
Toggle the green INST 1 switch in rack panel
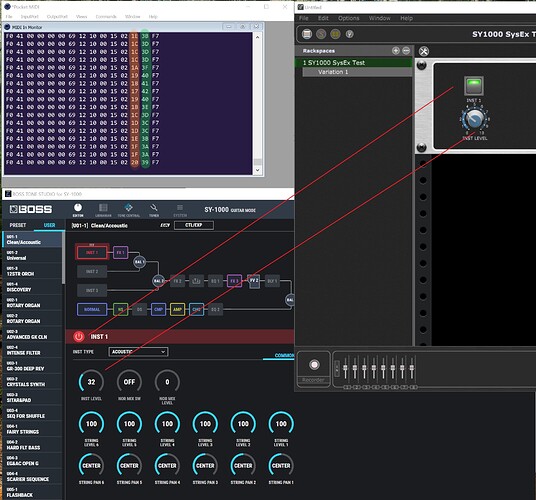pyautogui.click(x=474, y=86)
